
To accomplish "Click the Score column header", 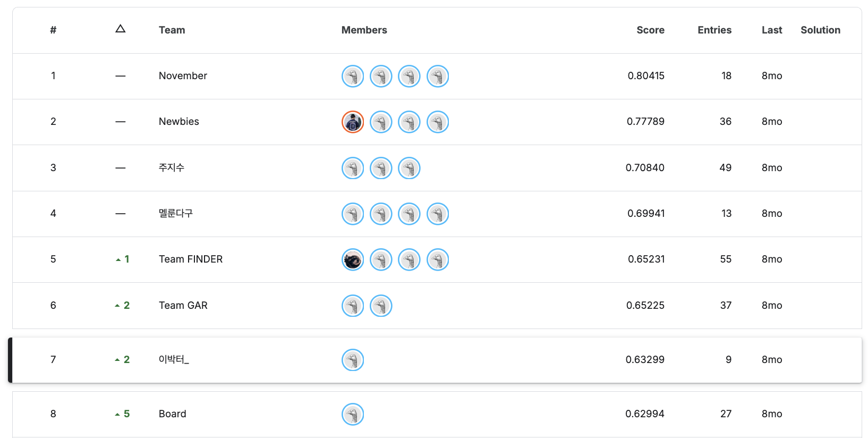I will click(x=650, y=30).
